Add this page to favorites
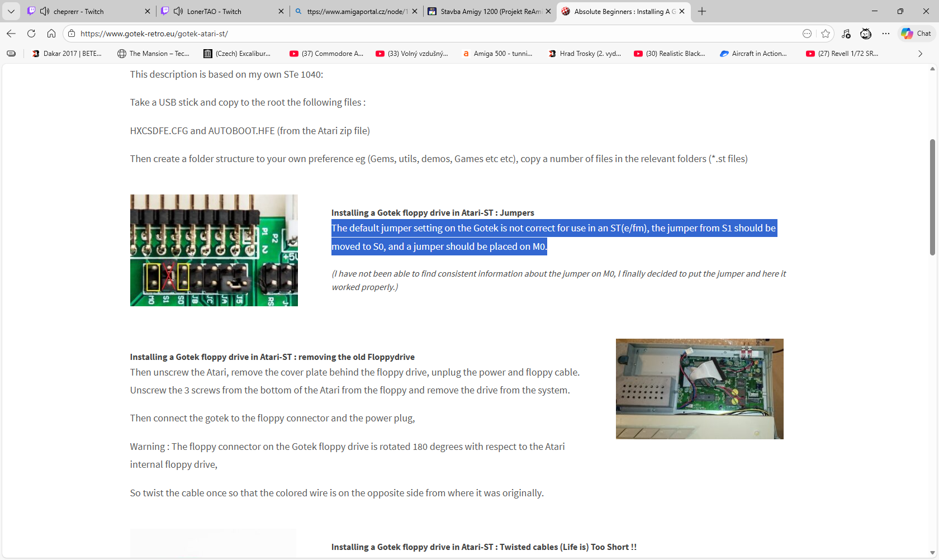The height and width of the screenshot is (560, 939). pos(826,34)
